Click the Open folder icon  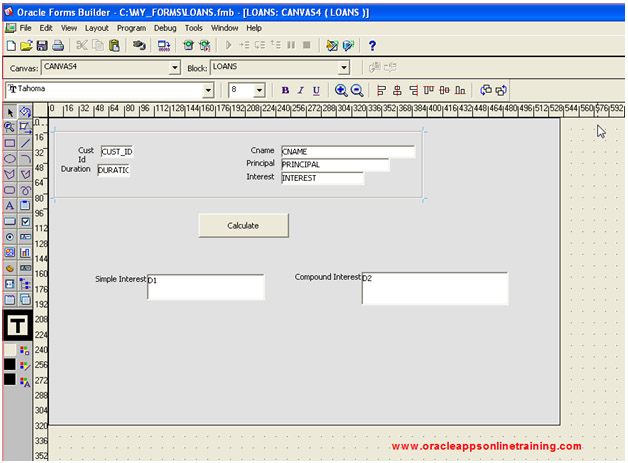point(26,46)
